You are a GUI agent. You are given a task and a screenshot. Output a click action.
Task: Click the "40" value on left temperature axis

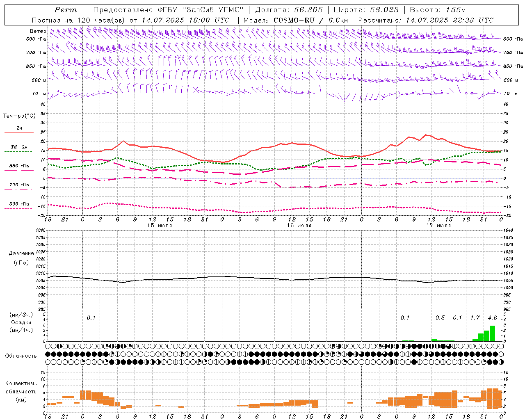(x=43, y=104)
